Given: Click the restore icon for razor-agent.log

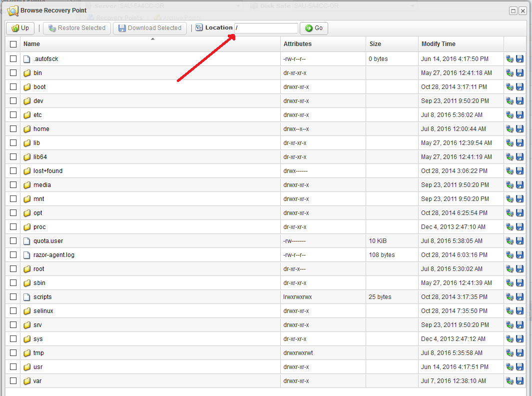Looking at the screenshot, I should [x=510, y=254].
